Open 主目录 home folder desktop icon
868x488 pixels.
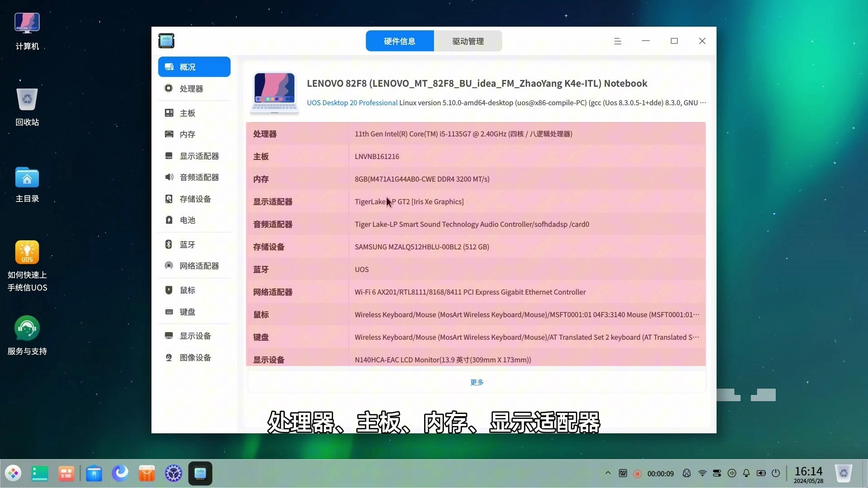click(x=27, y=184)
